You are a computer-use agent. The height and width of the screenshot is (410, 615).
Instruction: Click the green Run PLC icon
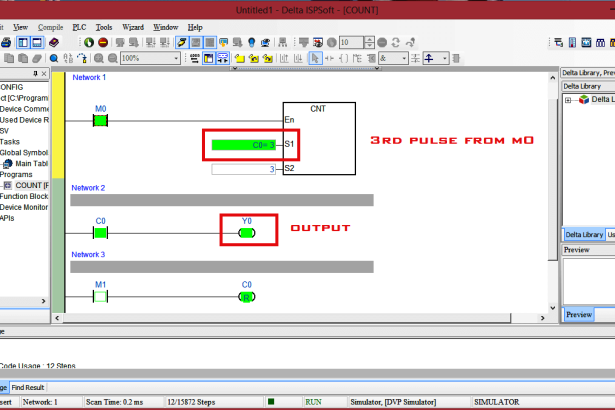click(x=89, y=42)
